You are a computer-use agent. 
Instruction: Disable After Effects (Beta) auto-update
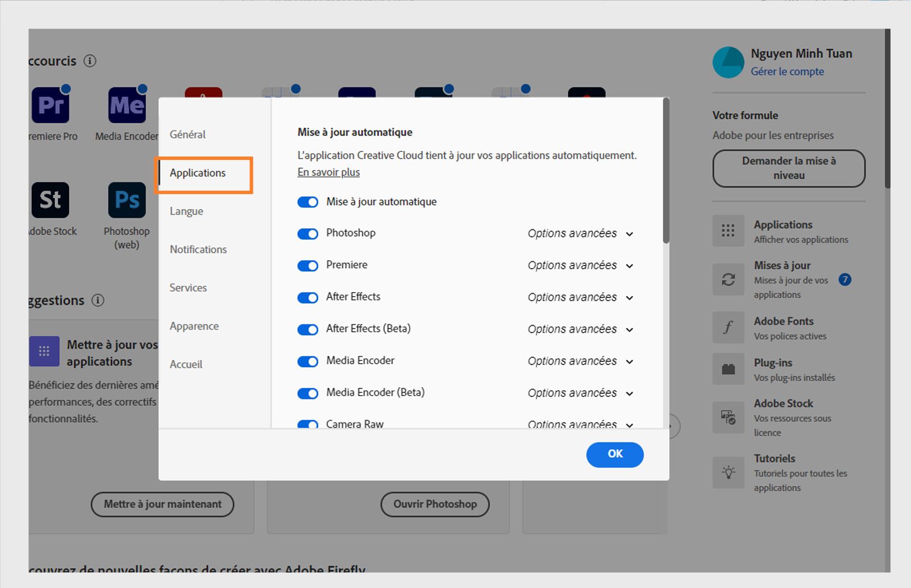click(x=307, y=329)
